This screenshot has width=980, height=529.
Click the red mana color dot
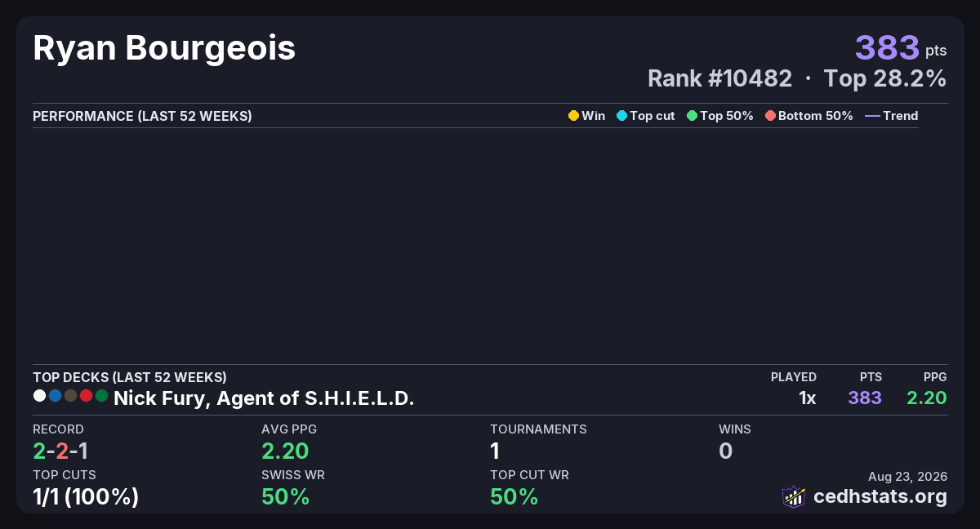[x=86, y=396]
